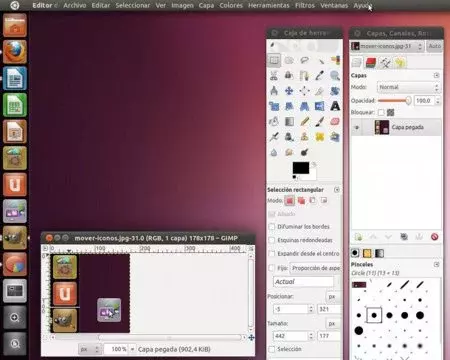Enable Expandir desde el centro checkbox

click(x=272, y=254)
